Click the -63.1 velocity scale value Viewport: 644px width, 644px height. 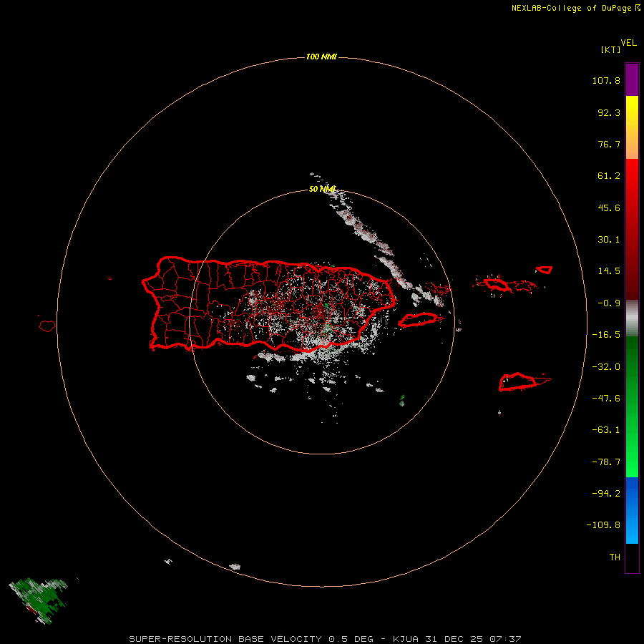click(606, 430)
